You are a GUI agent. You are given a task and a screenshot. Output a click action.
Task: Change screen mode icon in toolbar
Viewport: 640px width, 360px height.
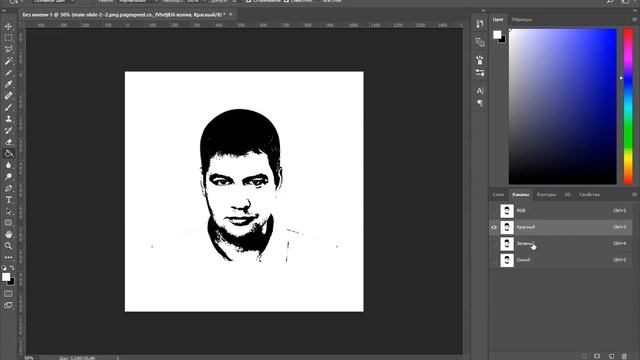(8, 305)
